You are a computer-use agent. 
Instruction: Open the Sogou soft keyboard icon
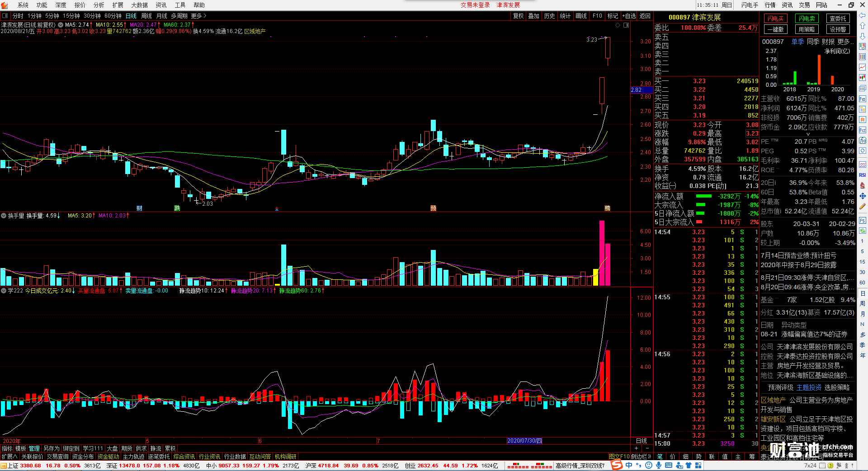(669, 465)
